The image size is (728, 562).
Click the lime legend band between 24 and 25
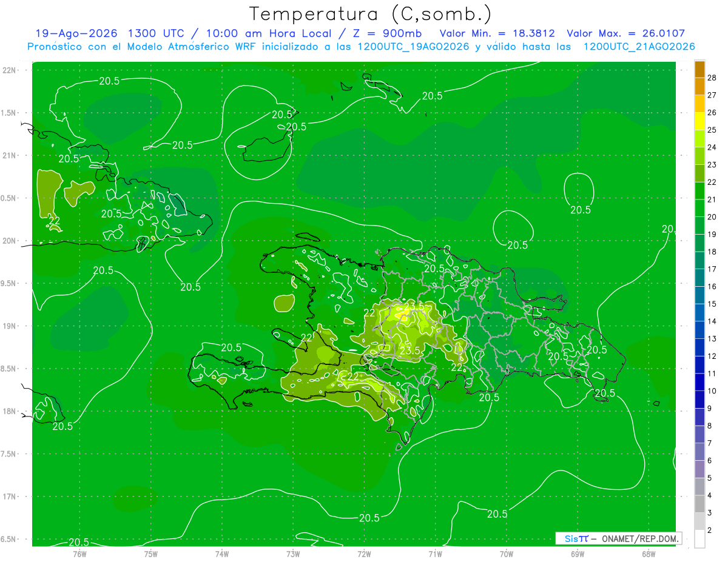coord(699,139)
